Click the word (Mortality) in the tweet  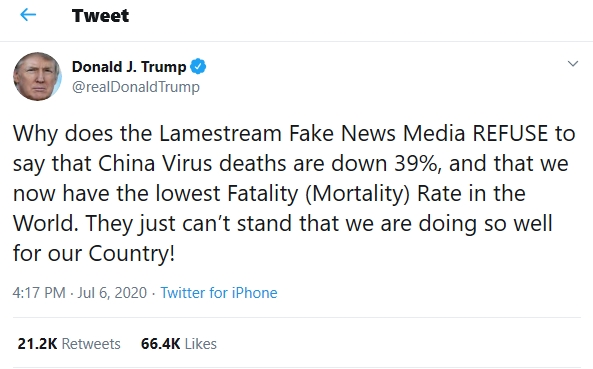(x=357, y=194)
